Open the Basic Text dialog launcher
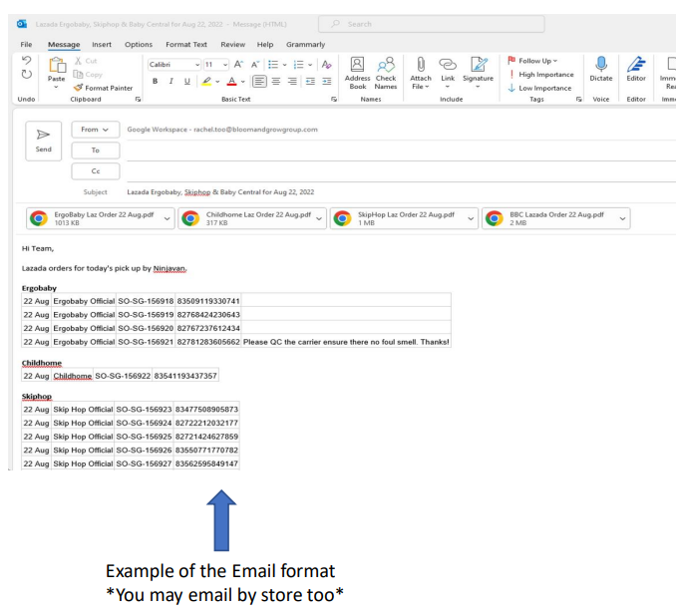 334,99
